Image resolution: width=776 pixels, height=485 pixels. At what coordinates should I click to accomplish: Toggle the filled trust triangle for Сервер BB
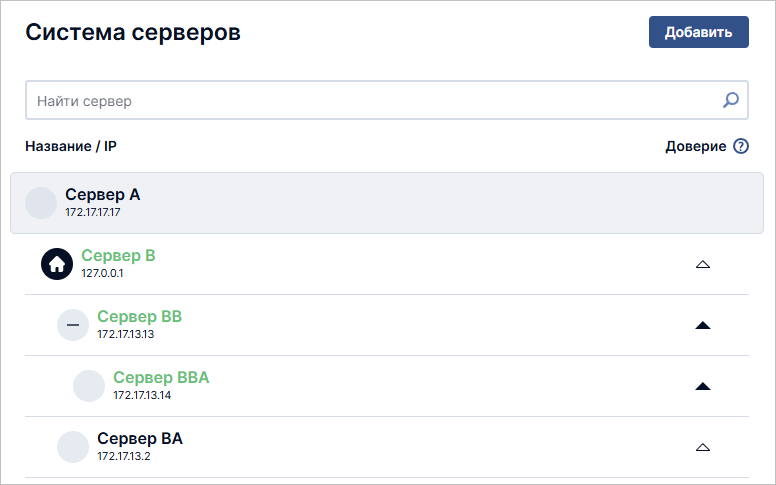[x=703, y=325]
